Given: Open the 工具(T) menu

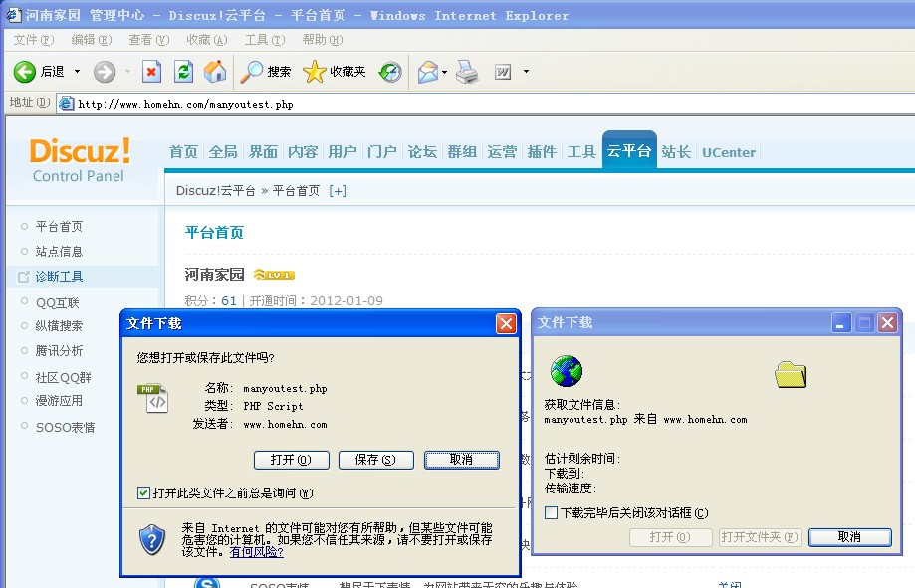Looking at the screenshot, I should click(x=265, y=40).
